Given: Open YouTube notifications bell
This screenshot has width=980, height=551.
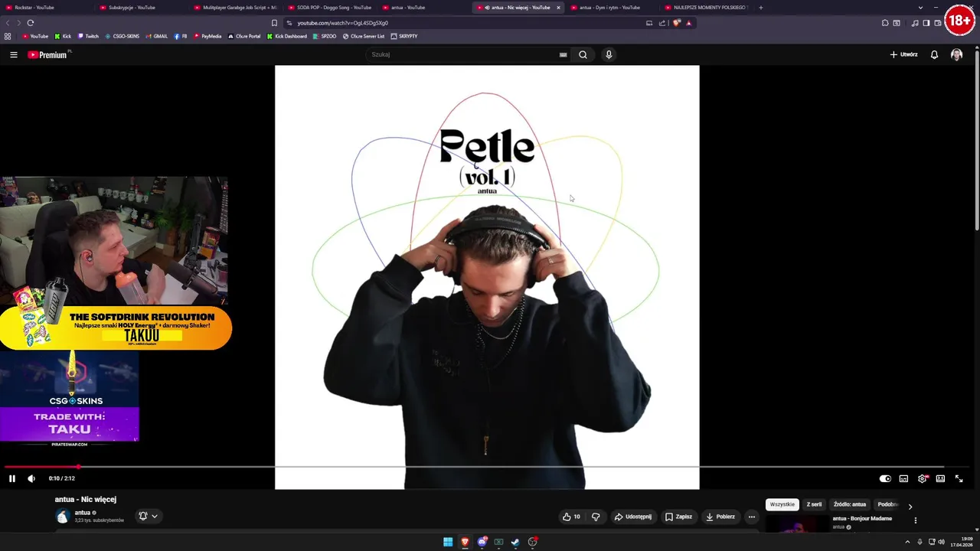Looking at the screenshot, I should click(x=934, y=54).
